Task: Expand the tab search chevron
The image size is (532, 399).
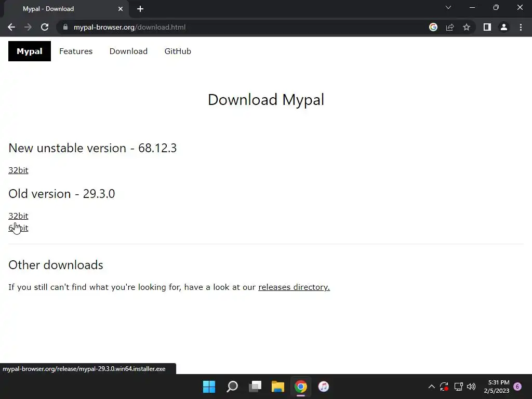Action: coord(448,7)
